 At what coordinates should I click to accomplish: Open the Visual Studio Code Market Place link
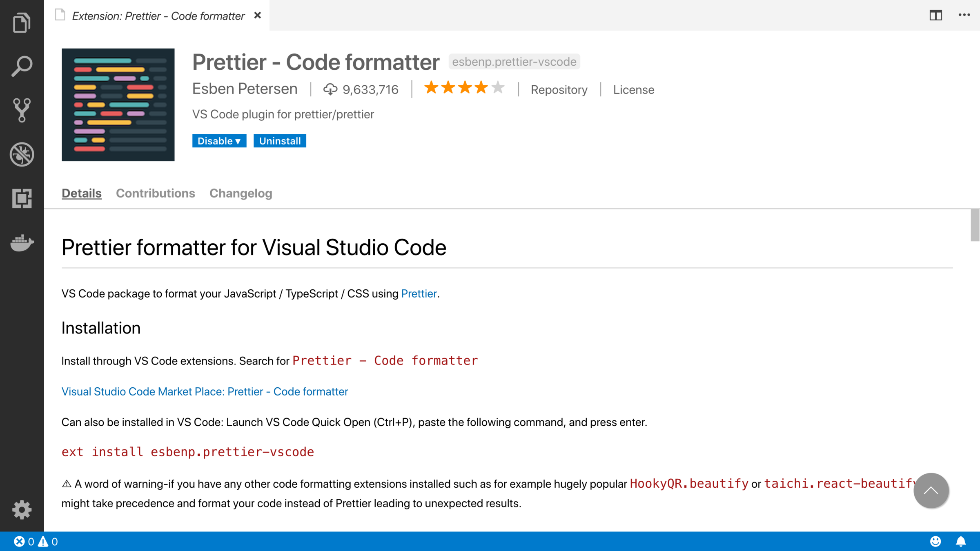click(x=205, y=391)
